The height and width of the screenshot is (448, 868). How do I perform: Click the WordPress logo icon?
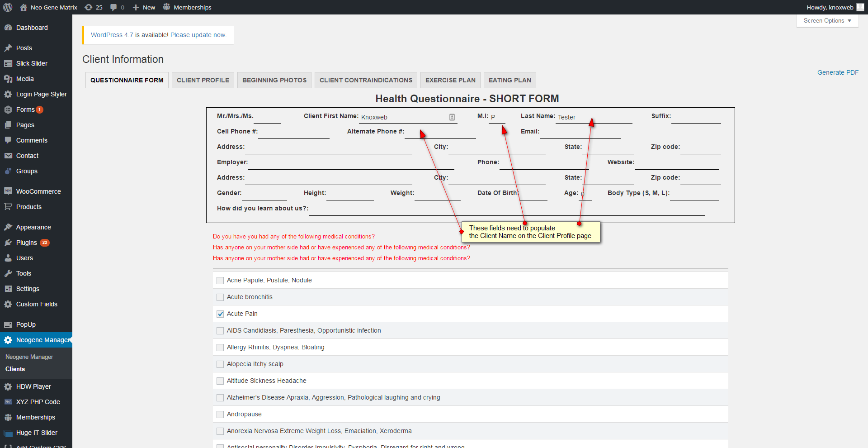[8, 7]
